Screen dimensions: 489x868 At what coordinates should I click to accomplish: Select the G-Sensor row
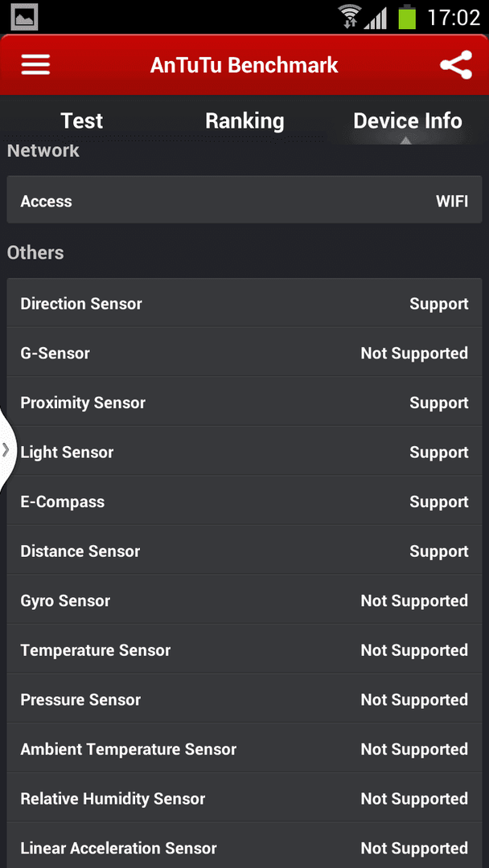click(x=244, y=353)
